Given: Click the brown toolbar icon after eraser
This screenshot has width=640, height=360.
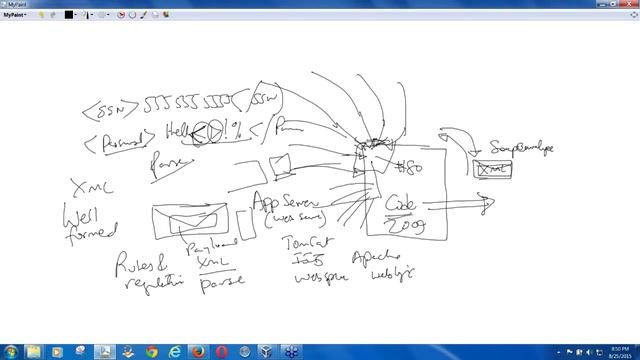Looking at the screenshot, I should click(x=166, y=15).
